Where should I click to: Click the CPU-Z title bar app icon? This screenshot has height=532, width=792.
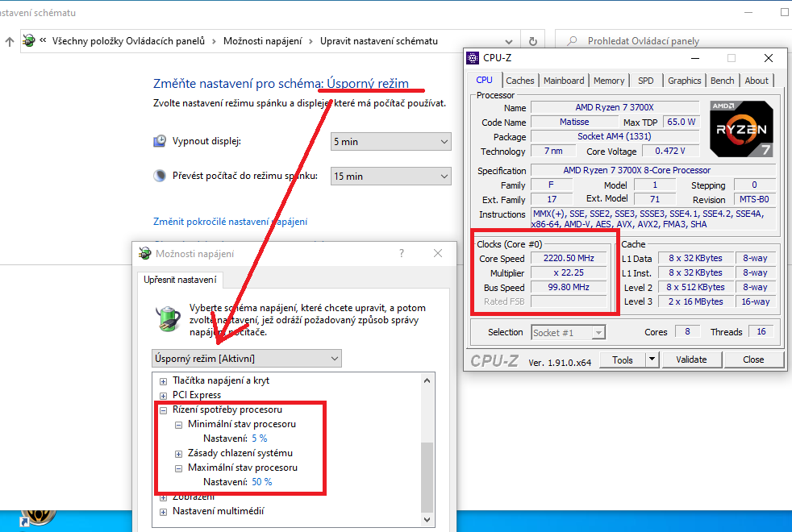[x=473, y=58]
